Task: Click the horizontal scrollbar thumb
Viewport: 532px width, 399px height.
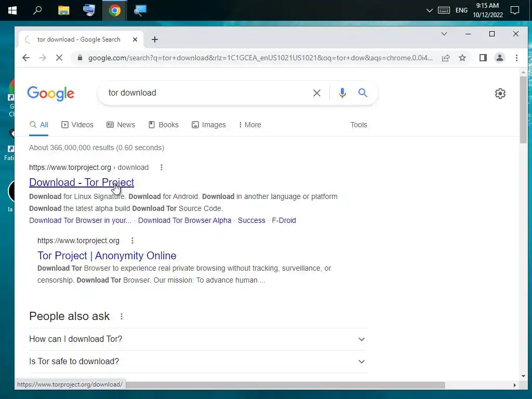Action: (x=285, y=385)
